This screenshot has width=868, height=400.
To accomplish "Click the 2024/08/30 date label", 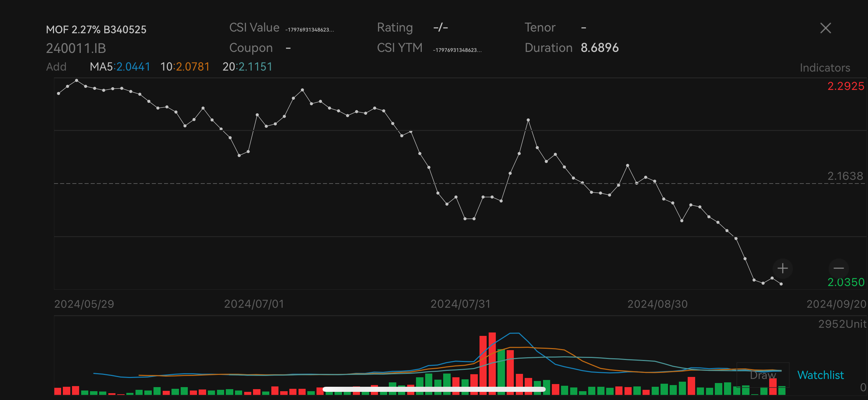I will (x=657, y=304).
